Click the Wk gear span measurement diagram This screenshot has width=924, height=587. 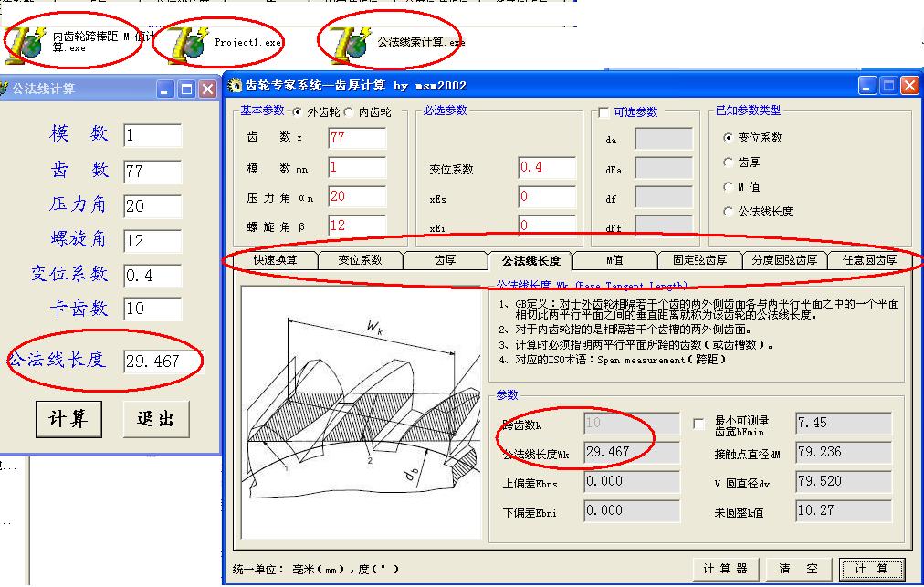tap(362, 413)
